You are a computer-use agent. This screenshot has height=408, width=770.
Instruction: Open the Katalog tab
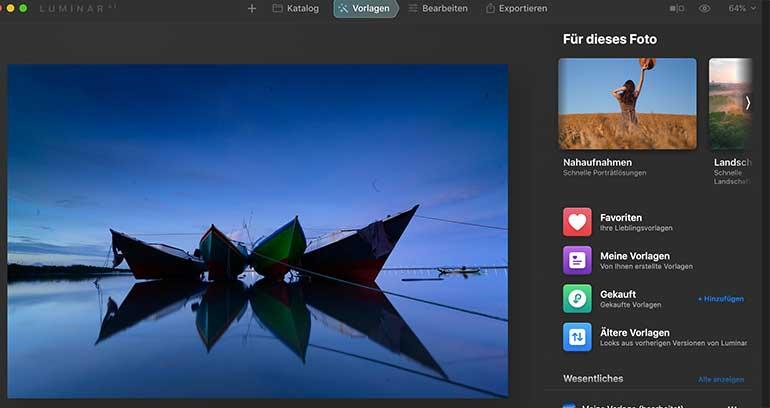(296, 8)
